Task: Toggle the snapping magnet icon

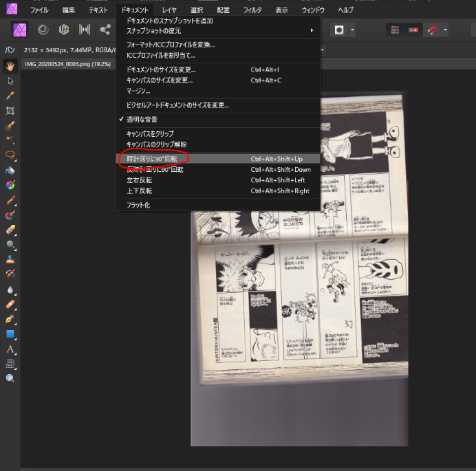Action: point(432,30)
